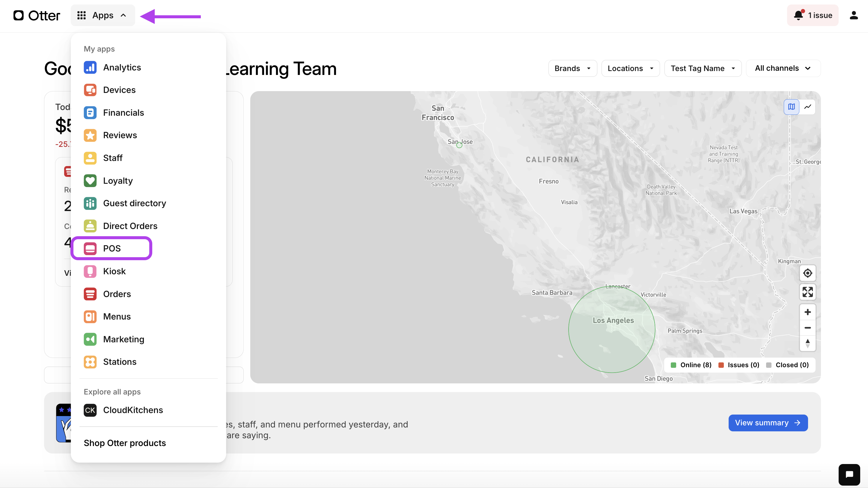868x488 pixels.
Task: Select Staff menu entry
Action: [x=148, y=158]
